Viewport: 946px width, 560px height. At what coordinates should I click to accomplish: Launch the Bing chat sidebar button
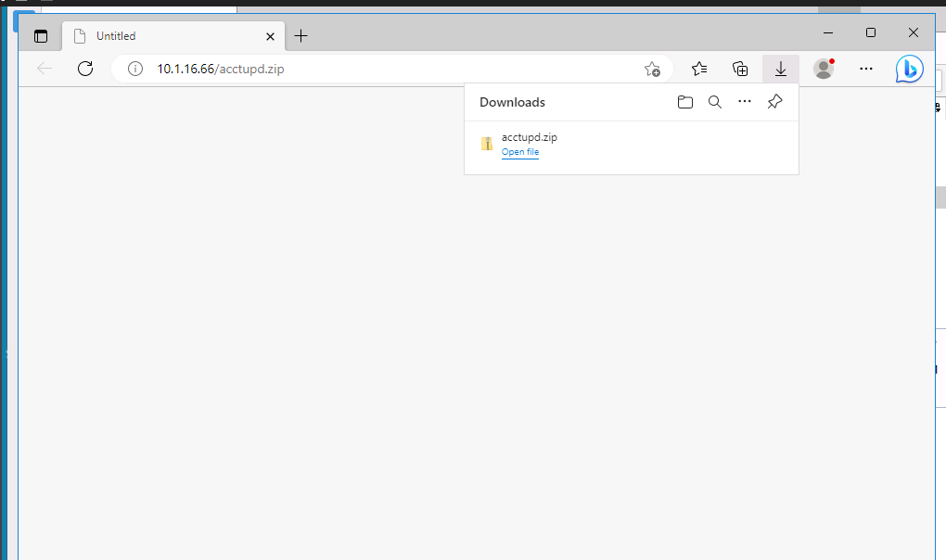(909, 69)
